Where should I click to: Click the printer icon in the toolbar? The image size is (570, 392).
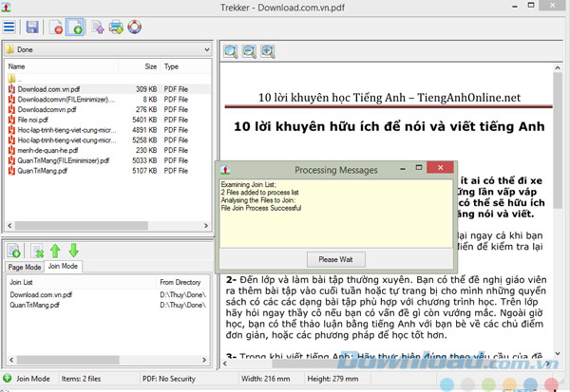[116, 27]
